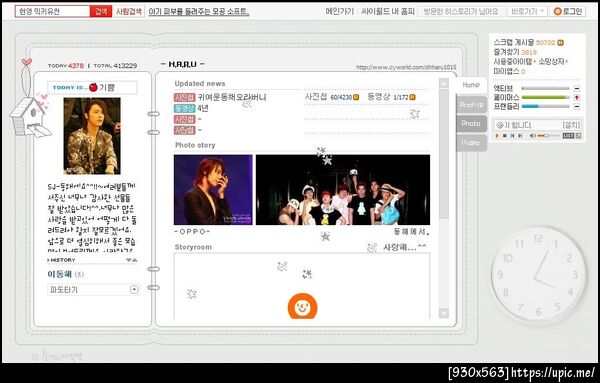The height and width of the screenshot is (383, 600).
Task: Click the minus icon next to 액티브
Action: click(x=577, y=88)
